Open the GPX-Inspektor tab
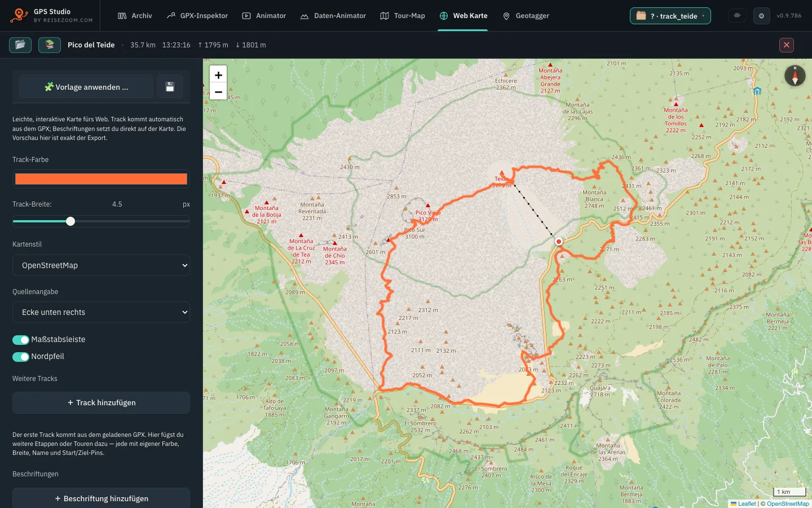The width and height of the screenshot is (812, 508). click(197, 16)
